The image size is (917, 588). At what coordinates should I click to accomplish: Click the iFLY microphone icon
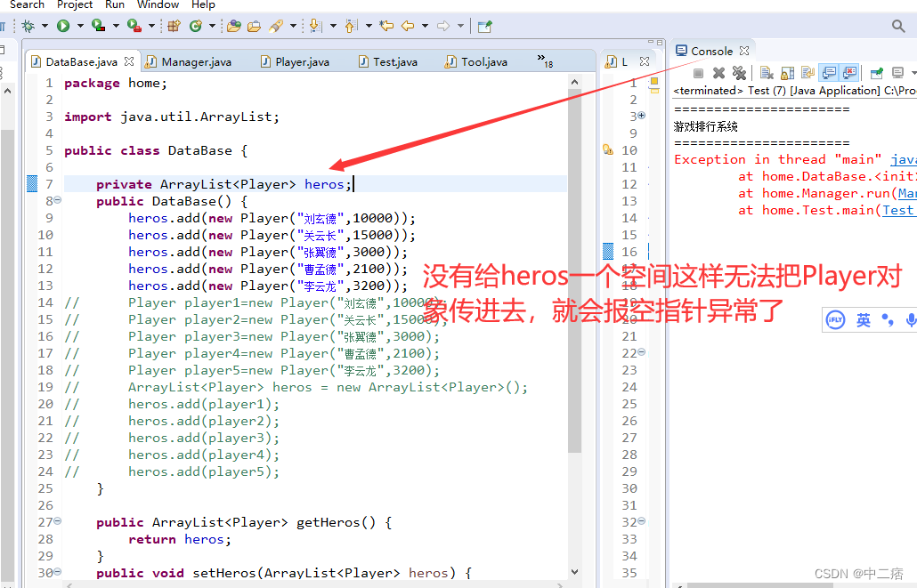(x=911, y=319)
